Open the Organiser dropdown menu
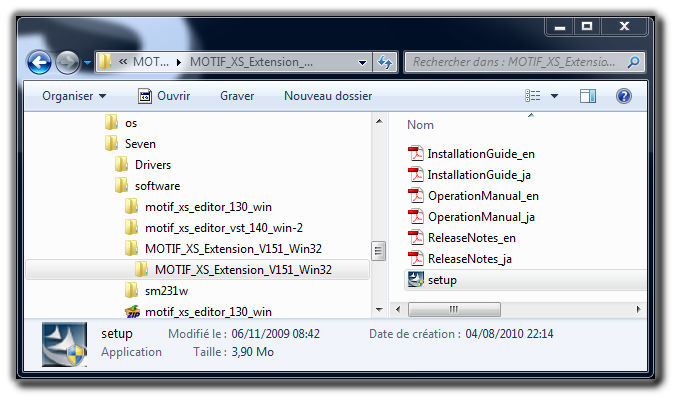This screenshot has height=405, width=681. tap(74, 96)
